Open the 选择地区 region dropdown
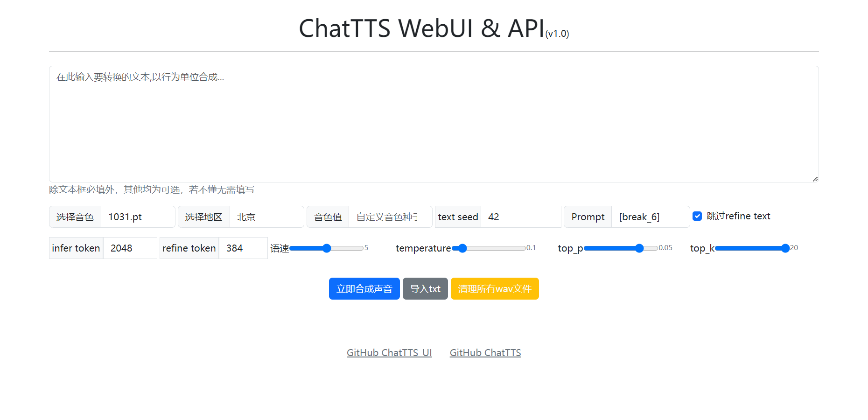The image size is (868, 420). point(266,217)
